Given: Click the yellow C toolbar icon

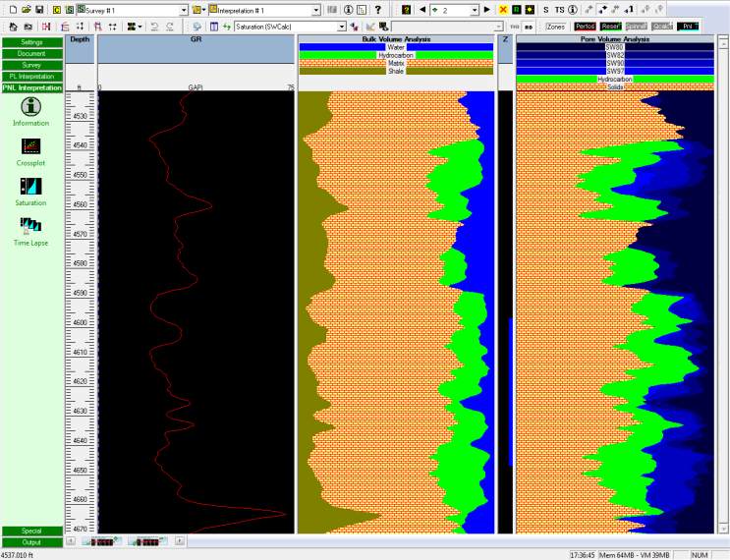Looking at the screenshot, I should click(x=57, y=10).
